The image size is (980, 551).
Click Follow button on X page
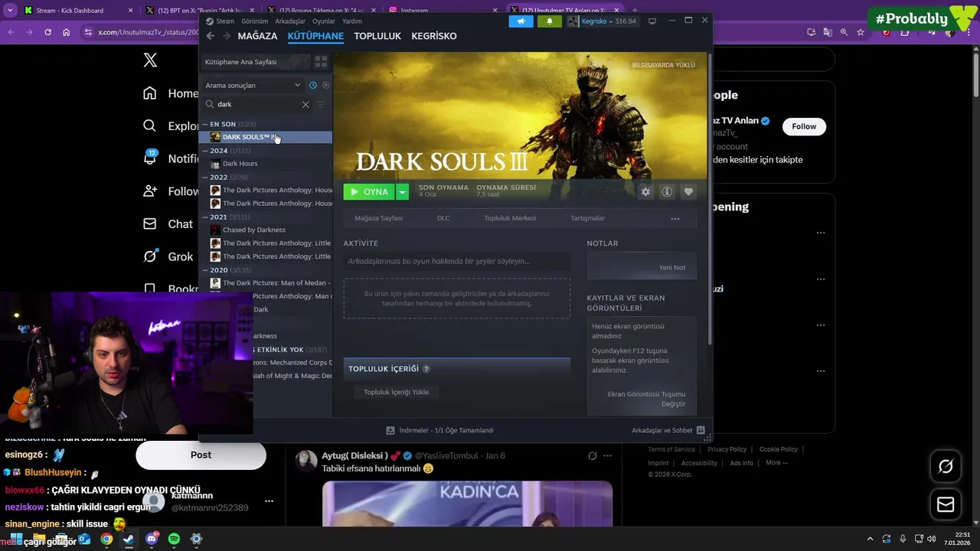[x=804, y=126]
